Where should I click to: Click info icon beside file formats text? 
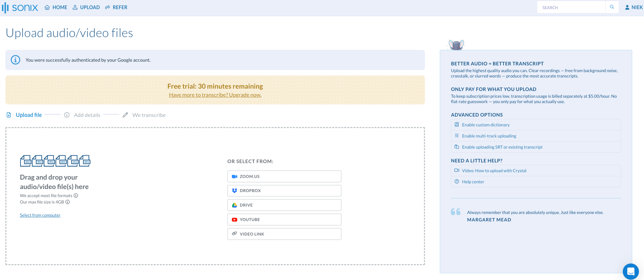tap(76, 195)
